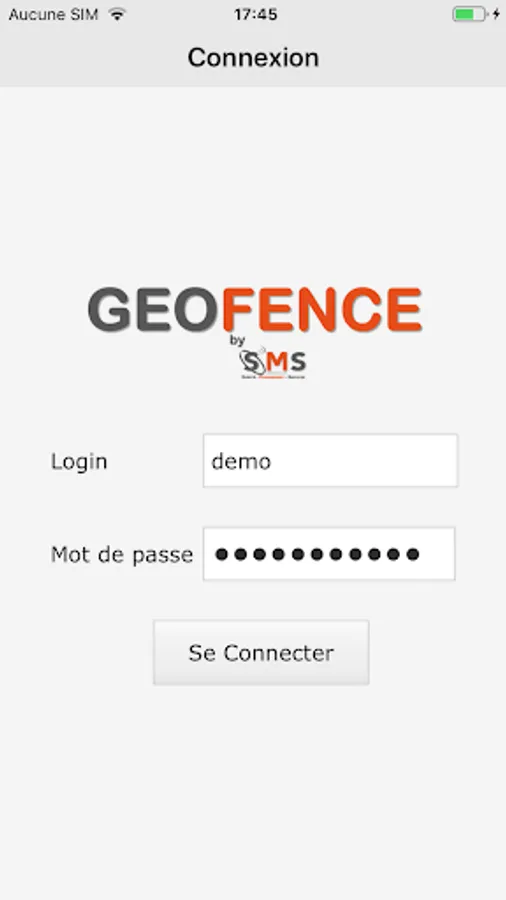Tap the 17:45 clock in status bar
The height and width of the screenshot is (900, 506).
[x=256, y=14]
